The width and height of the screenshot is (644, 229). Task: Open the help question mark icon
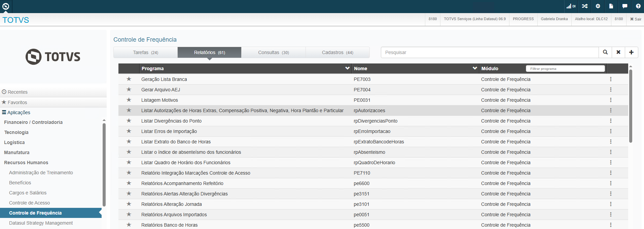[638, 6]
